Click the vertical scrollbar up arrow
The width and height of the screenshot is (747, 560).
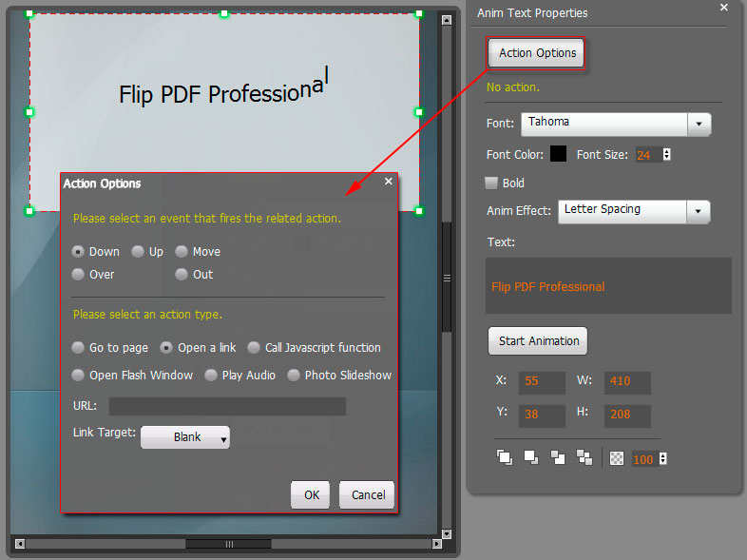click(x=444, y=19)
